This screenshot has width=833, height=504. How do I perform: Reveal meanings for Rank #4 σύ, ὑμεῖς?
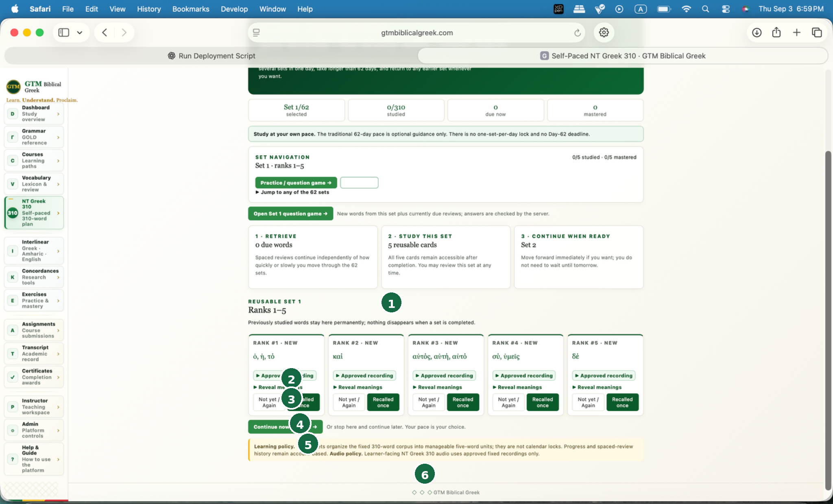pos(517,387)
